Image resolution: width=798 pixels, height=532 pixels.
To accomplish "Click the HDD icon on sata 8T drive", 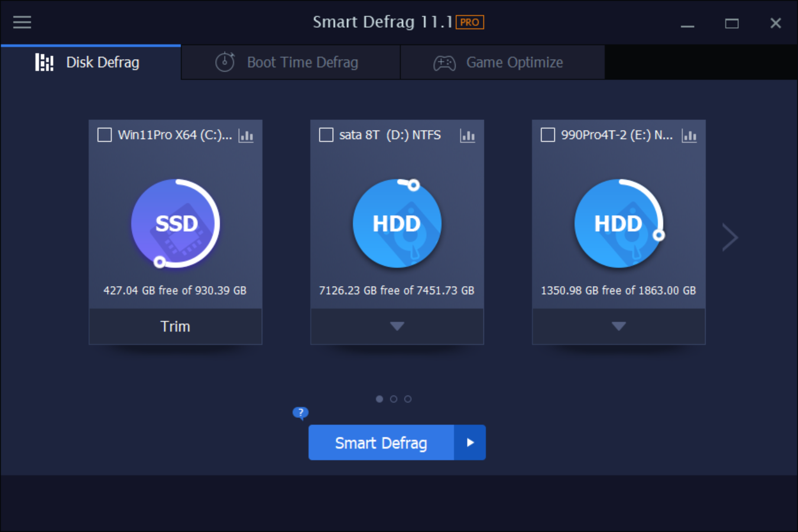I will point(397,224).
